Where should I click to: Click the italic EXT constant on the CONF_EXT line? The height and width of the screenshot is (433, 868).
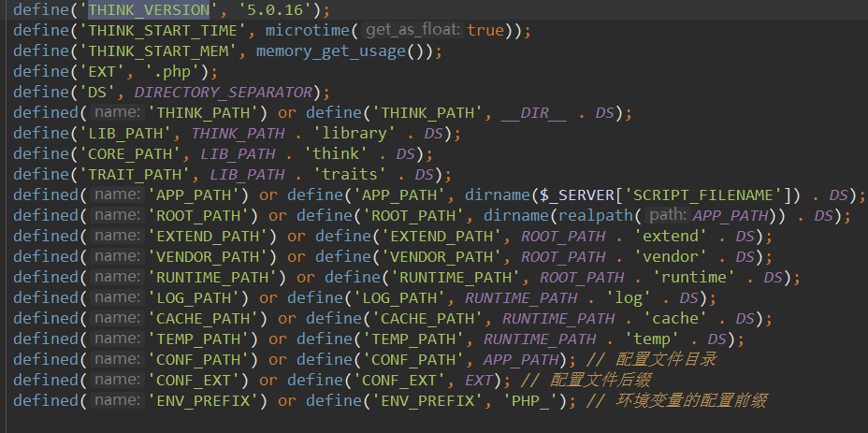point(479,381)
